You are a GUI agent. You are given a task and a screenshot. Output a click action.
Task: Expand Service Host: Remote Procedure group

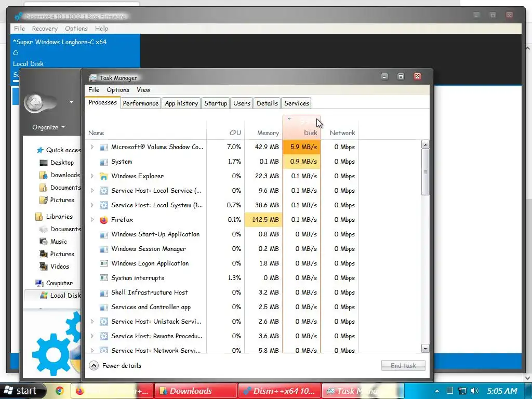click(92, 336)
